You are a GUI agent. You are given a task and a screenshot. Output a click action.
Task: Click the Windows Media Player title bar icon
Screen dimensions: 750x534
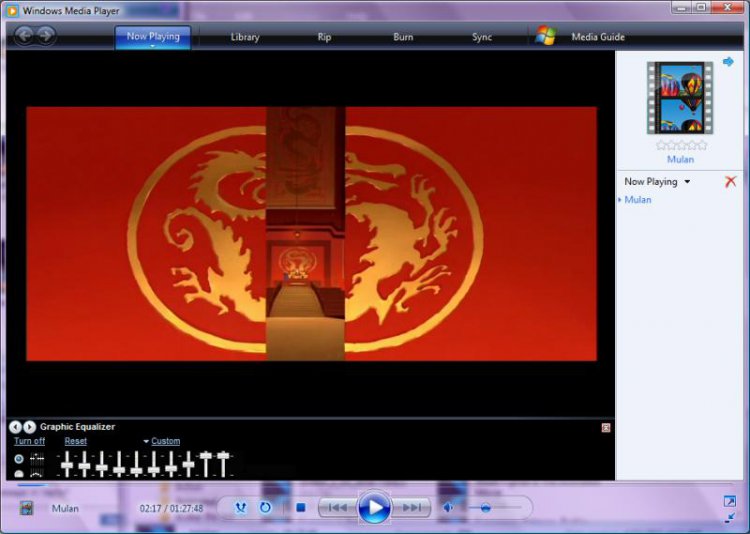tap(12, 10)
